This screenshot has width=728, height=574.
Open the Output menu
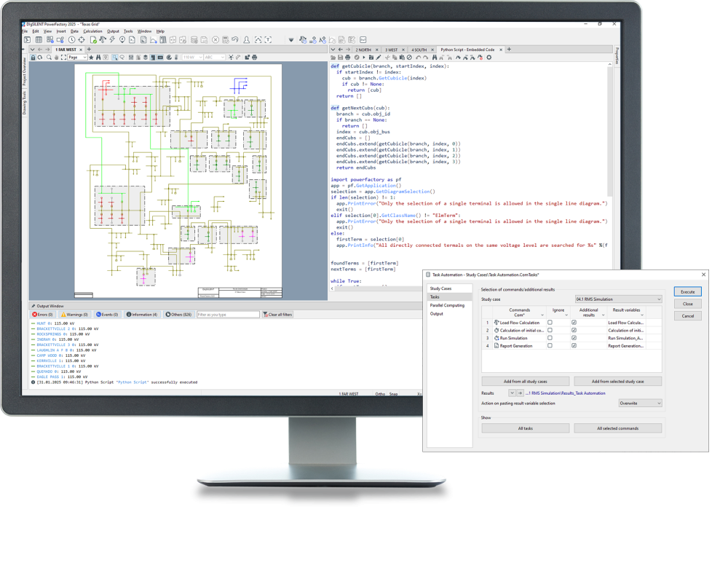113,31
